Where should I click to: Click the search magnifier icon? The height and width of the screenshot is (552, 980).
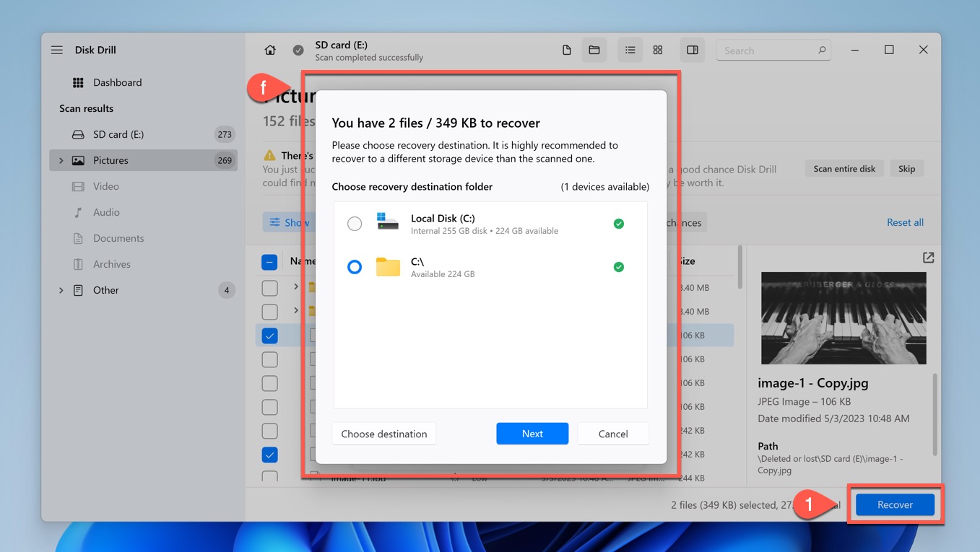point(822,50)
